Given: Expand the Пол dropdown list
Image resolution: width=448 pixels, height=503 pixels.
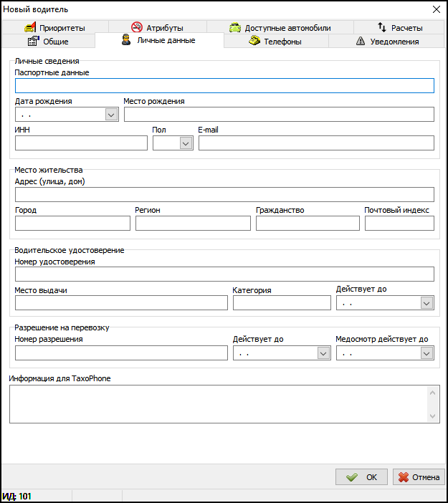Looking at the screenshot, I should tap(186, 143).
